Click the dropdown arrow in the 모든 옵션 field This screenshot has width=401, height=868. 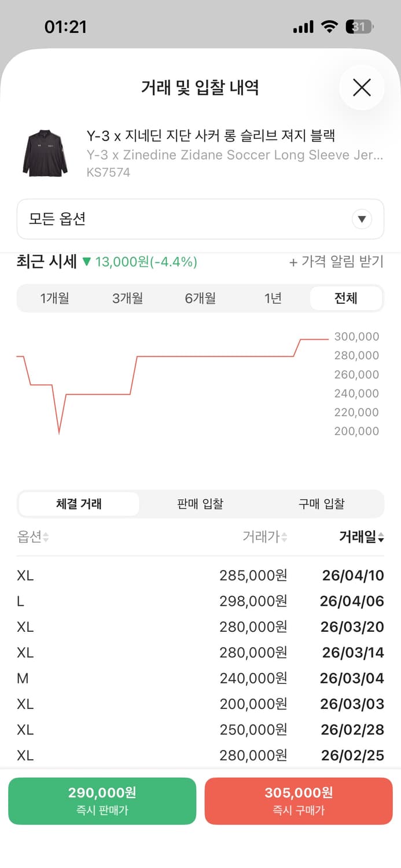pos(362,219)
